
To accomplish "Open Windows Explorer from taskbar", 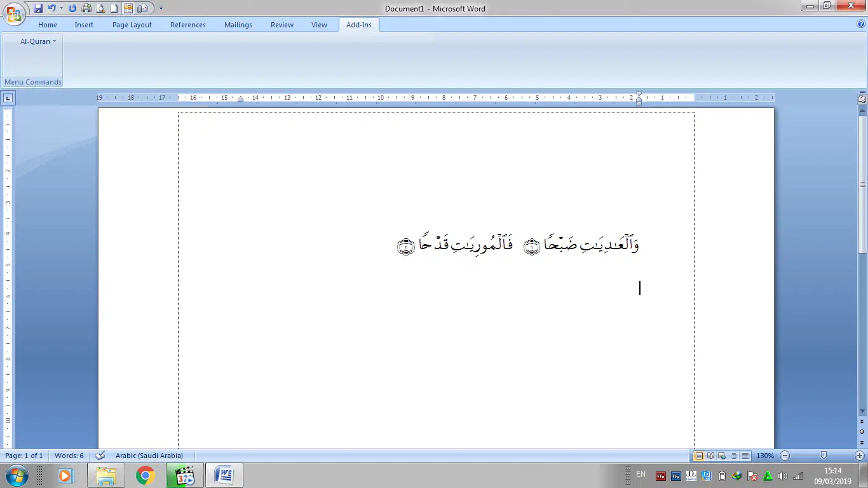I will 106,475.
